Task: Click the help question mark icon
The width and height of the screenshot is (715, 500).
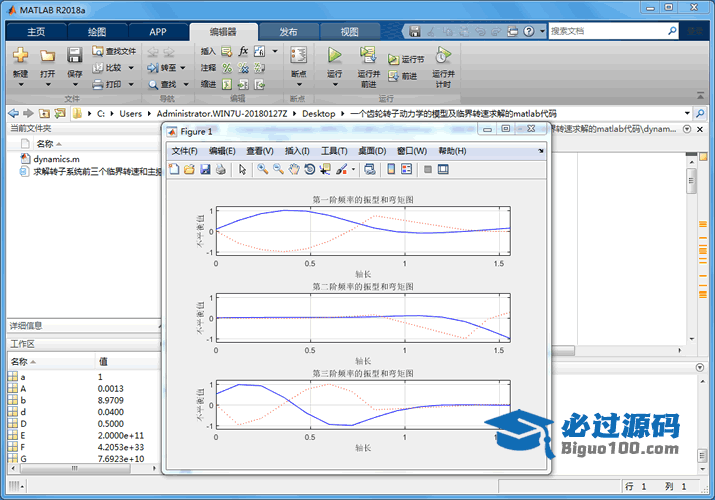Action: click(x=528, y=31)
